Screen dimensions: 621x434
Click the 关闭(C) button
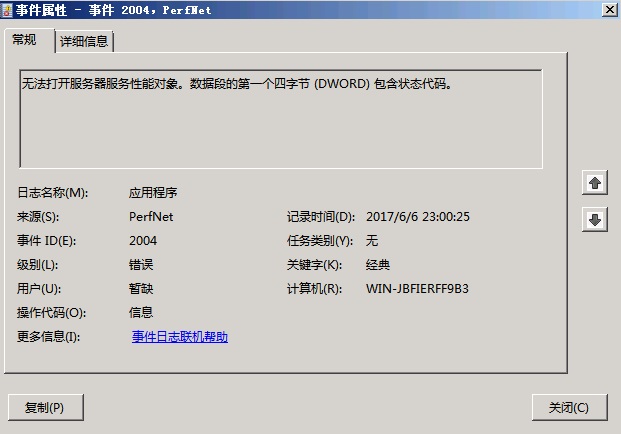point(569,407)
